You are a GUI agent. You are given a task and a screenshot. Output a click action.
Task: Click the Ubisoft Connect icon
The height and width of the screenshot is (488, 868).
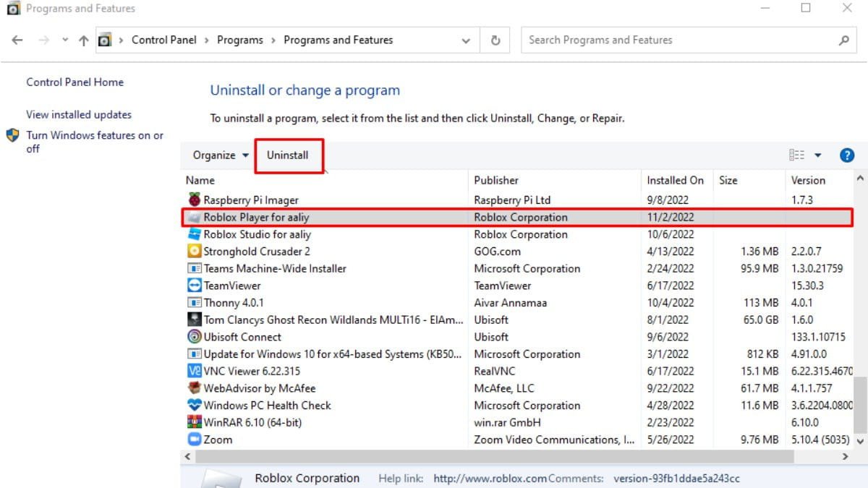[x=194, y=337]
